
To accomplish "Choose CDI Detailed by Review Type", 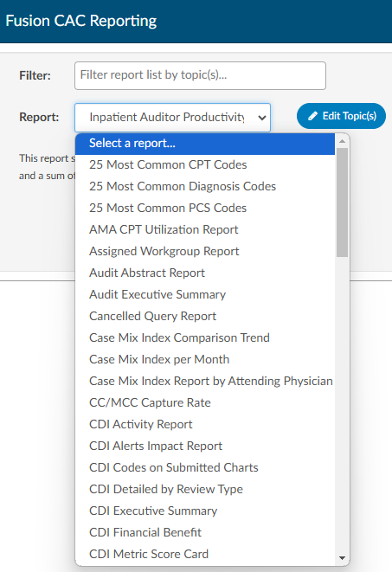I will [205, 489].
